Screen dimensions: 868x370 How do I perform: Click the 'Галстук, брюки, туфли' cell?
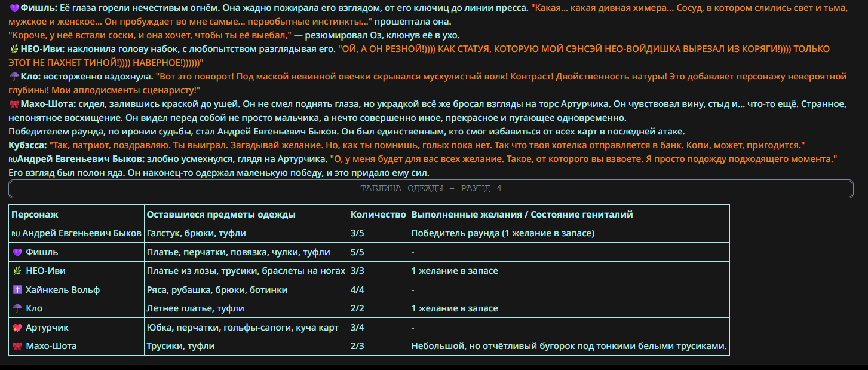[246, 233]
